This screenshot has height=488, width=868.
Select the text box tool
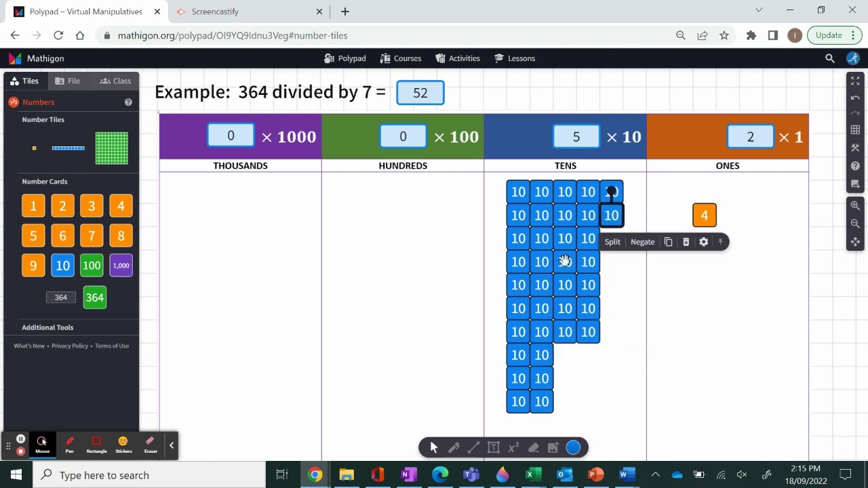click(494, 447)
